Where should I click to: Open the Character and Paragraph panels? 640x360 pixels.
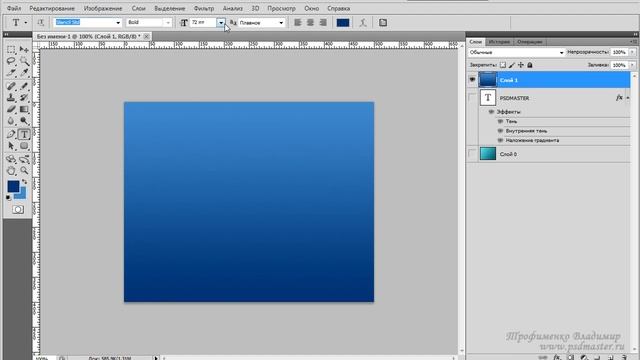[x=382, y=22]
